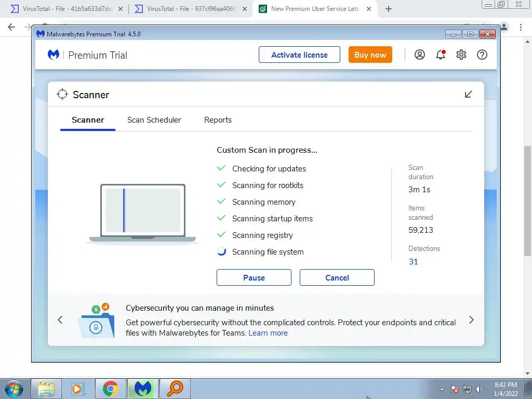The width and height of the screenshot is (532, 399).
Task: Open the Chrome three-dot menu
Action: (521, 27)
